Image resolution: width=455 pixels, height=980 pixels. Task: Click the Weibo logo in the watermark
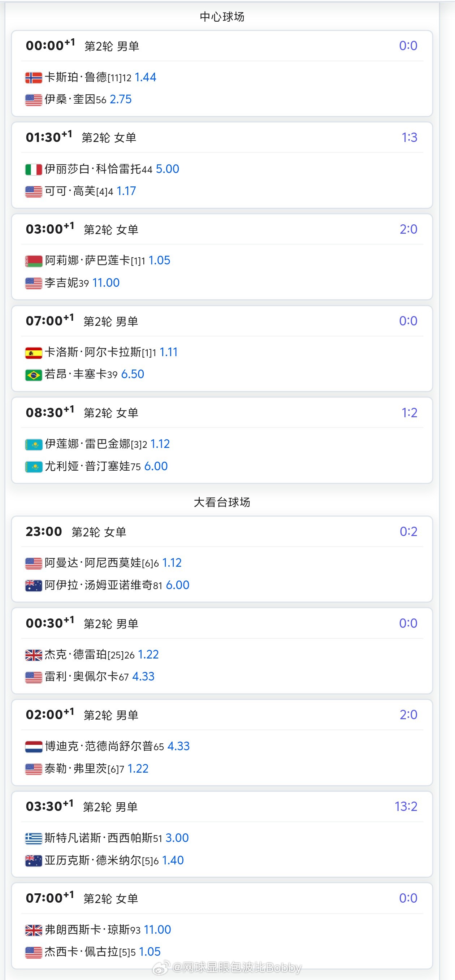pyautogui.click(x=161, y=967)
